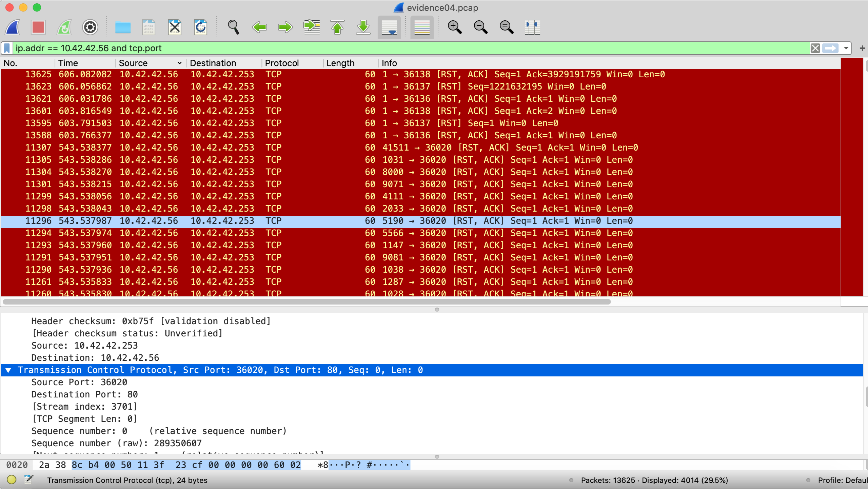Screen dimensions: 868x489
Task: Zoom in on the packet list text
Action: pyautogui.click(x=455, y=27)
